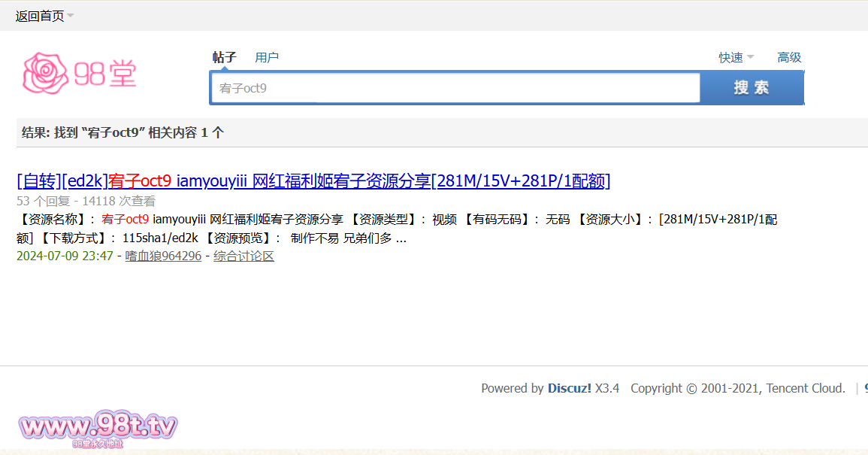The width and height of the screenshot is (868, 455).
Task: Open the 返回首页 dropdown arrow
Action: tap(71, 16)
